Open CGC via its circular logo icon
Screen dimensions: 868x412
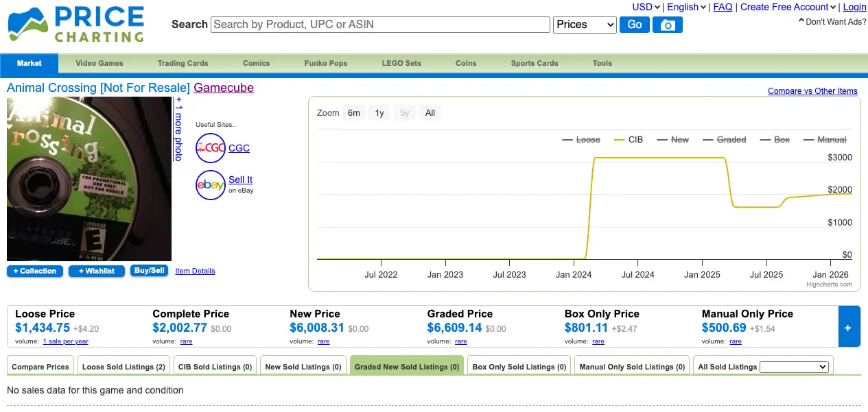pos(211,148)
